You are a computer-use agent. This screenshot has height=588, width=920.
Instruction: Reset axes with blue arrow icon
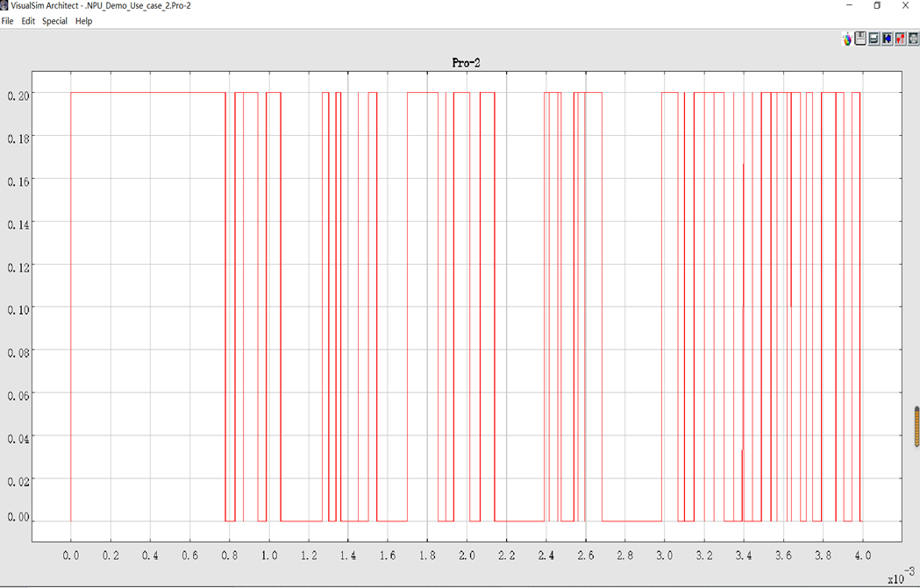(x=887, y=39)
